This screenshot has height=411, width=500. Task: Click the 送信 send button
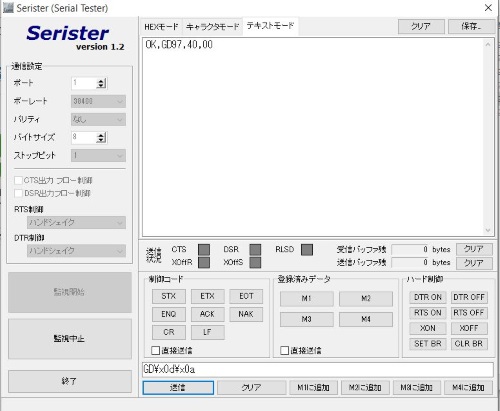pyautogui.click(x=178, y=388)
